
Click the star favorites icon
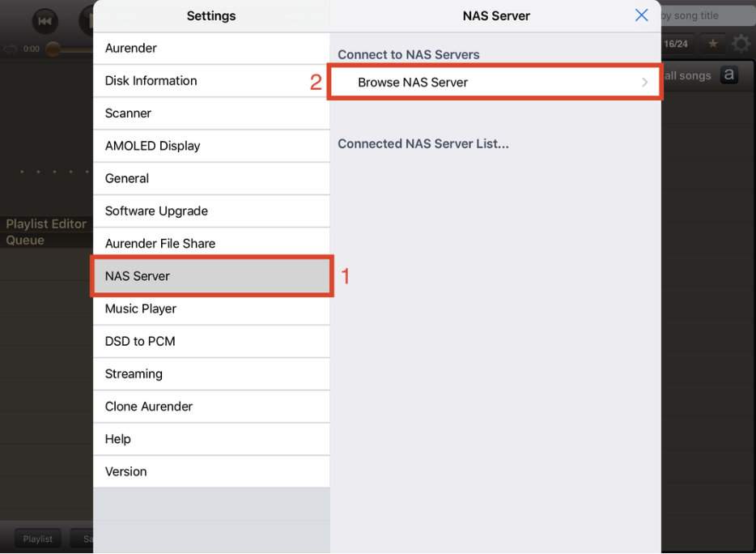coord(712,44)
